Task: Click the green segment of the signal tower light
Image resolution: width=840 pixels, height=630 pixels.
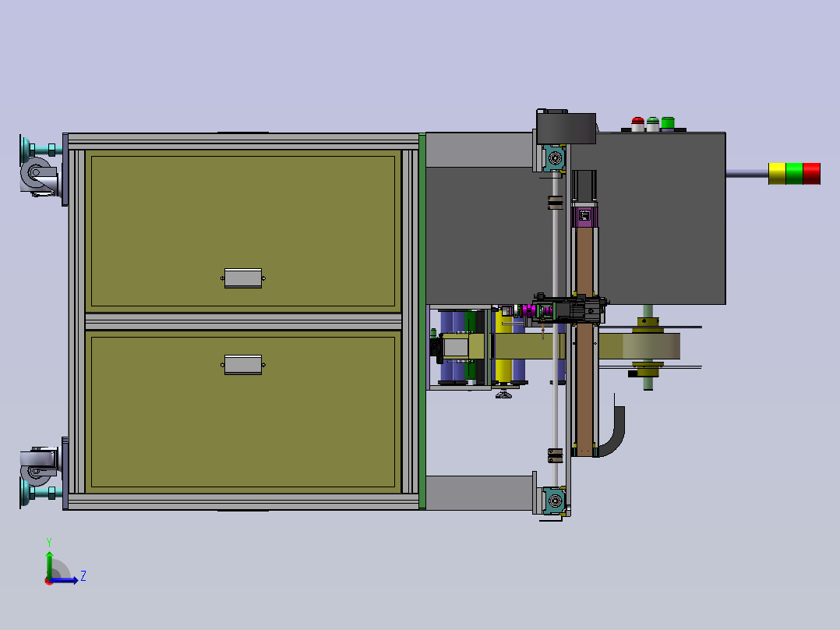Action: click(x=794, y=174)
